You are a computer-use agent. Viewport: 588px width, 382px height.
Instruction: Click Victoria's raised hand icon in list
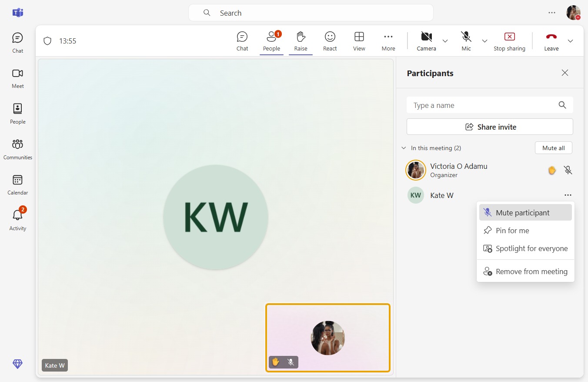[552, 170]
